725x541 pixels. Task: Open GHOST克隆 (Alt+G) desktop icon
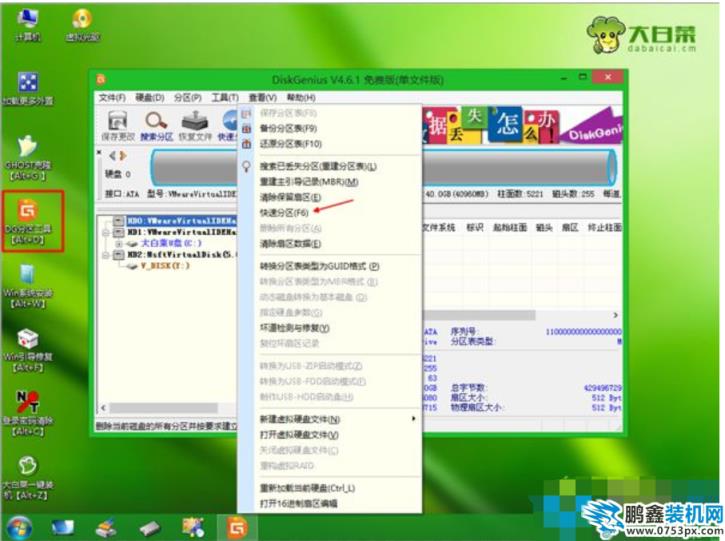(x=28, y=158)
